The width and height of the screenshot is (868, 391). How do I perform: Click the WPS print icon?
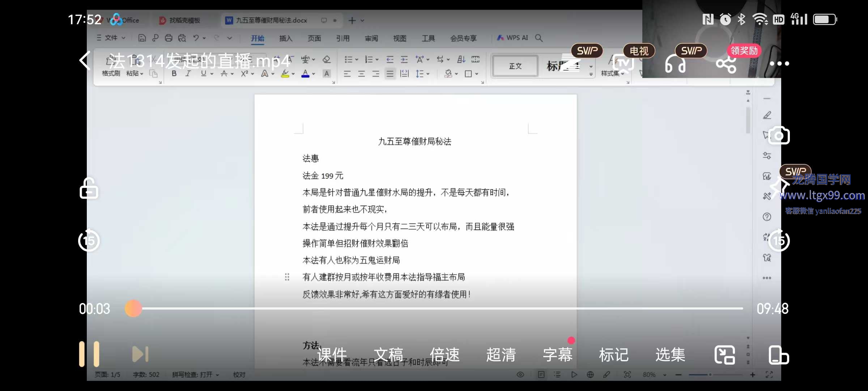(x=169, y=38)
